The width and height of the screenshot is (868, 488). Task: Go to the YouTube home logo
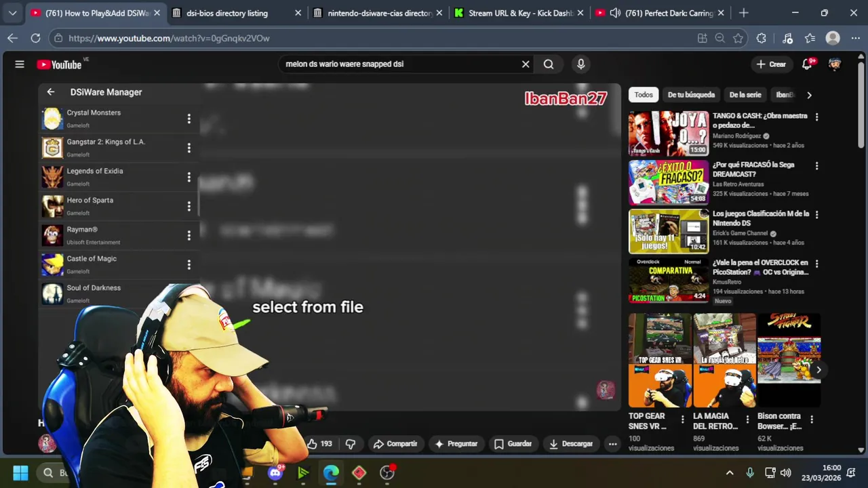pyautogui.click(x=60, y=64)
